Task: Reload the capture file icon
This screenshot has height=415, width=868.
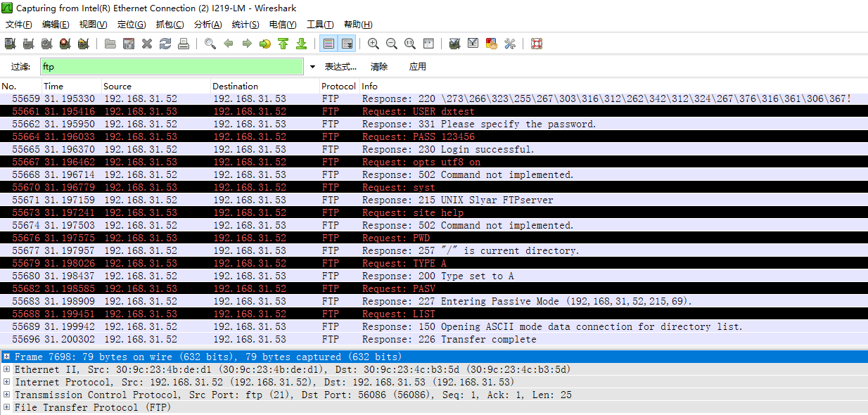Action: 165,44
